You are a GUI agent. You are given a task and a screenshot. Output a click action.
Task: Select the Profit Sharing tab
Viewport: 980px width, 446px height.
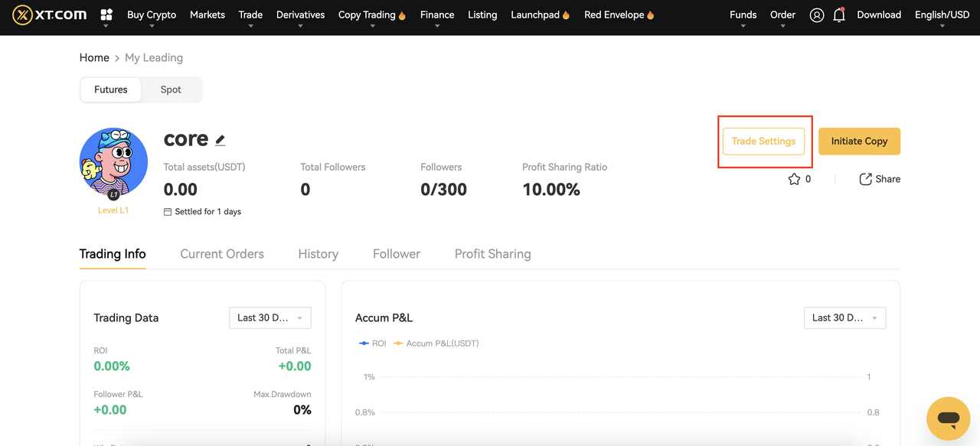pyautogui.click(x=492, y=254)
